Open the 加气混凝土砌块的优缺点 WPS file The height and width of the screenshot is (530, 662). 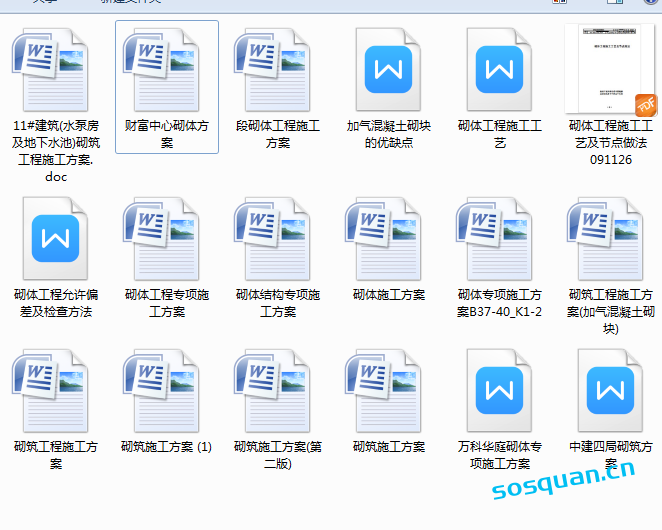click(x=388, y=70)
